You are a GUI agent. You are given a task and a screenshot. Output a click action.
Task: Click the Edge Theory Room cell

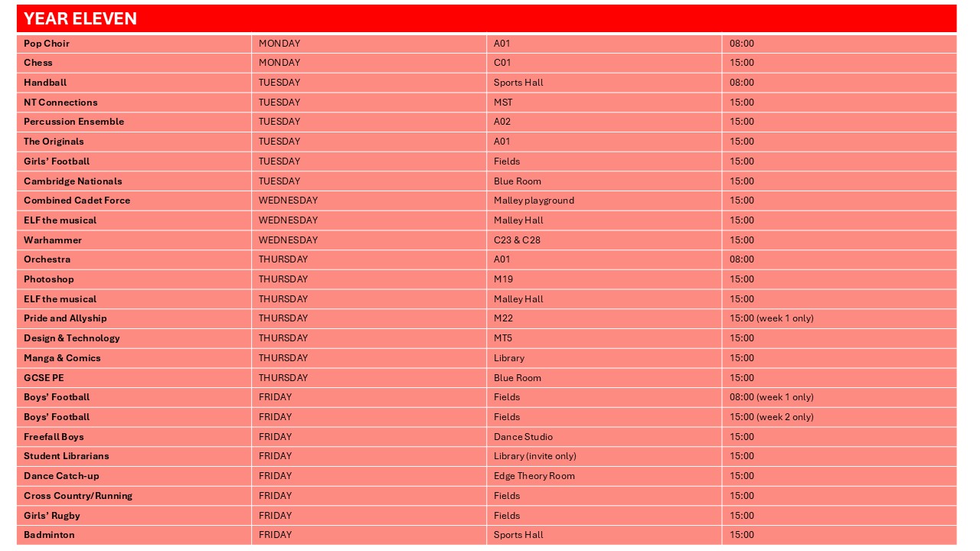(534, 476)
